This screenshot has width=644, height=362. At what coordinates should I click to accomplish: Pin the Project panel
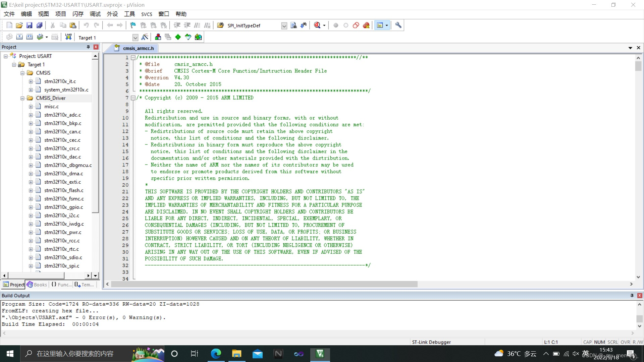click(88, 47)
